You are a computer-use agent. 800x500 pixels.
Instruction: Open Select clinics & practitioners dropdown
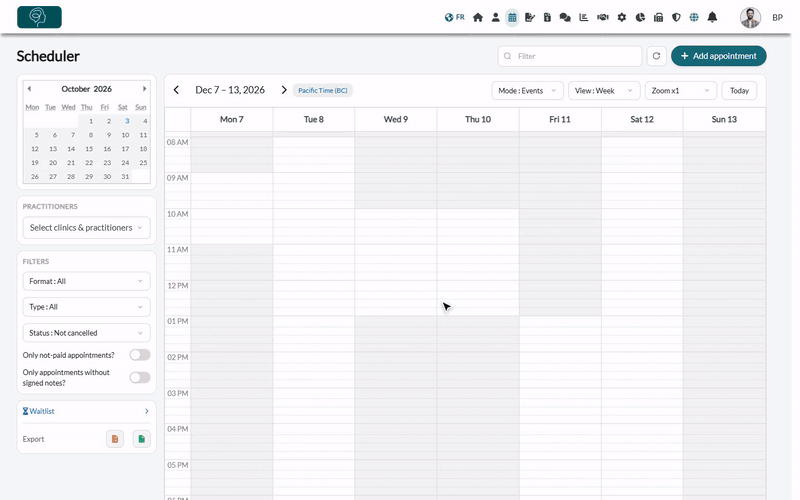click(x=86, y=228)
